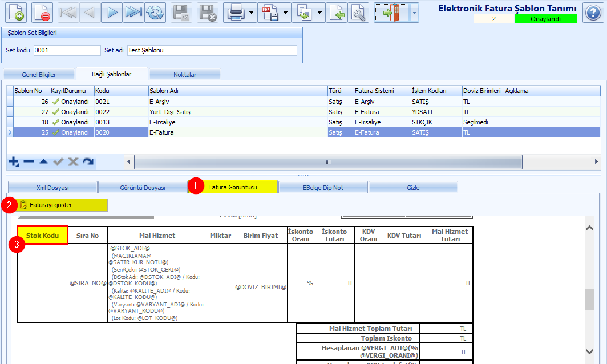Click the invoice preview scroll down arrow
The image size is (607, 364).
click(x=589, y=351)
